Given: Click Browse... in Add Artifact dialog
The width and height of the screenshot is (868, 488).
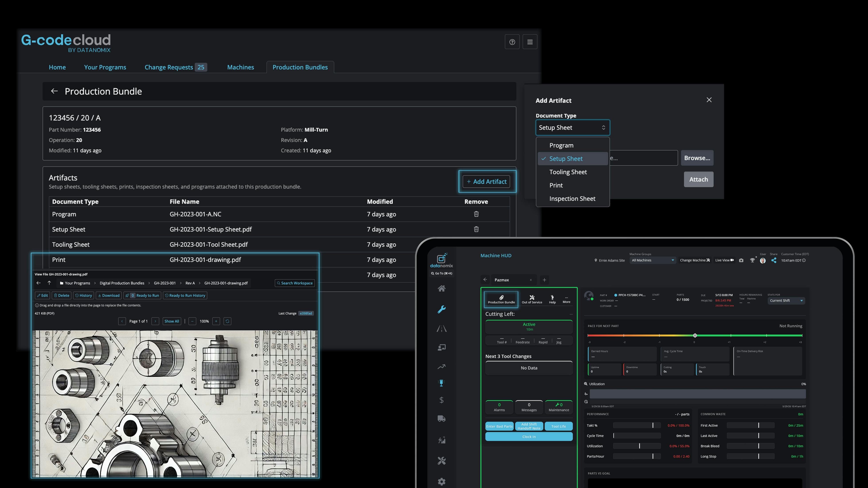Looking at the screenshot, I should click(x=697, y=158).
